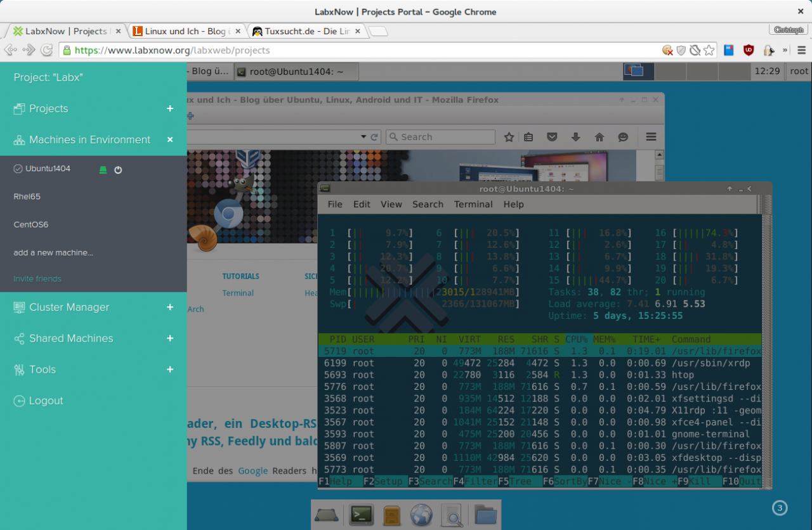Click the Shared Machines share icon

coord(19,339)
